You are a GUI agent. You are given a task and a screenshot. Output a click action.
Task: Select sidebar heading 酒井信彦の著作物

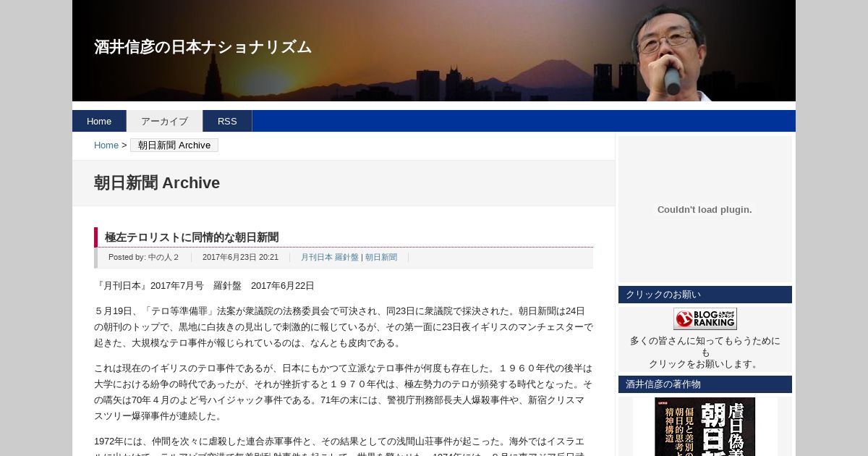[705, 384]
